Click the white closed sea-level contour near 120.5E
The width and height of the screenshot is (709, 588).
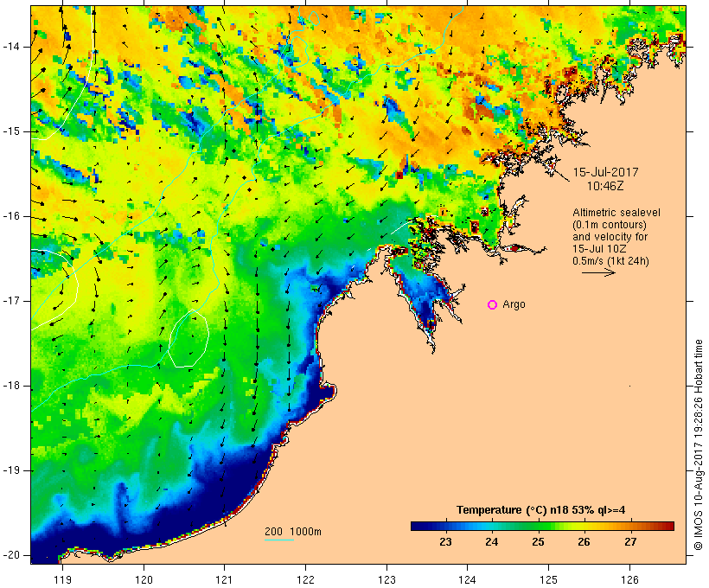tap(188, 338)
